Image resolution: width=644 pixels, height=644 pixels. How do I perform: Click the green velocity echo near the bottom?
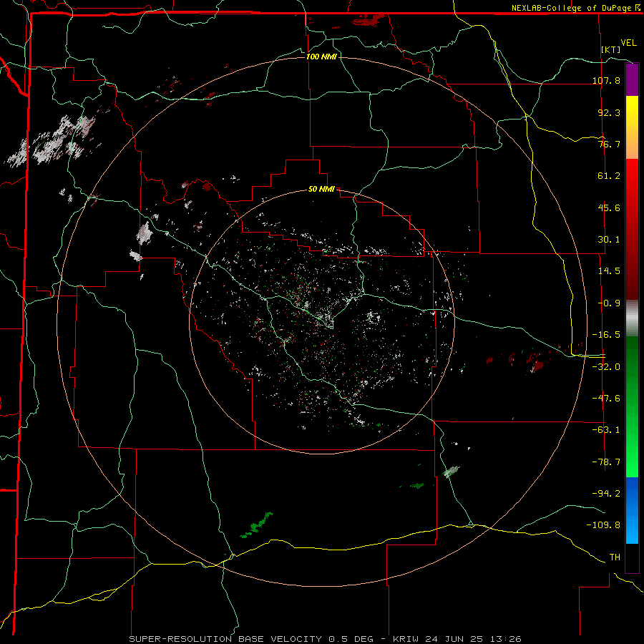click(257, 525)
